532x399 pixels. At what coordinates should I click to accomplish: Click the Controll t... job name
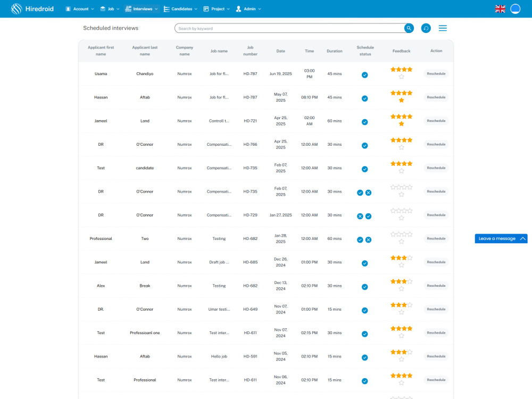[x=219, y=121]
